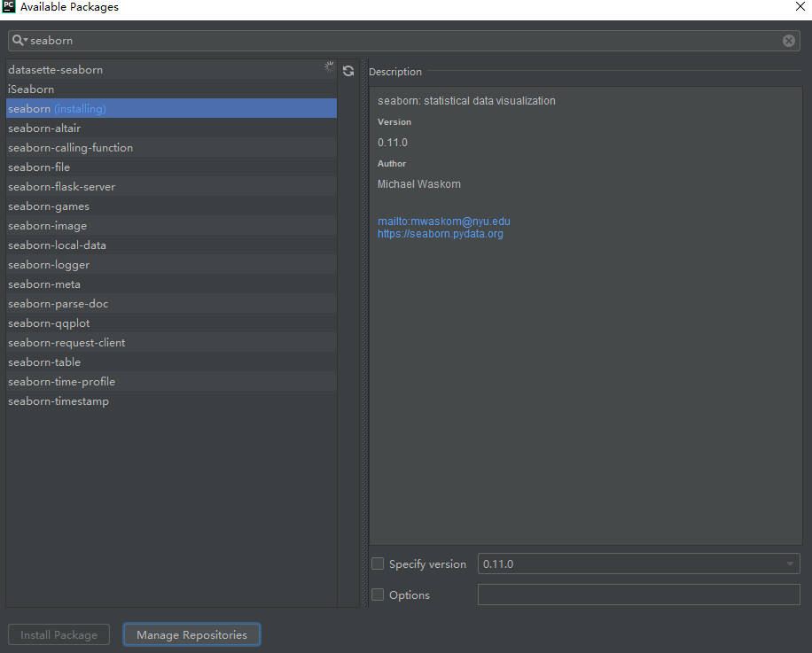Select seaborn-timestamp package

coord(171,401)
